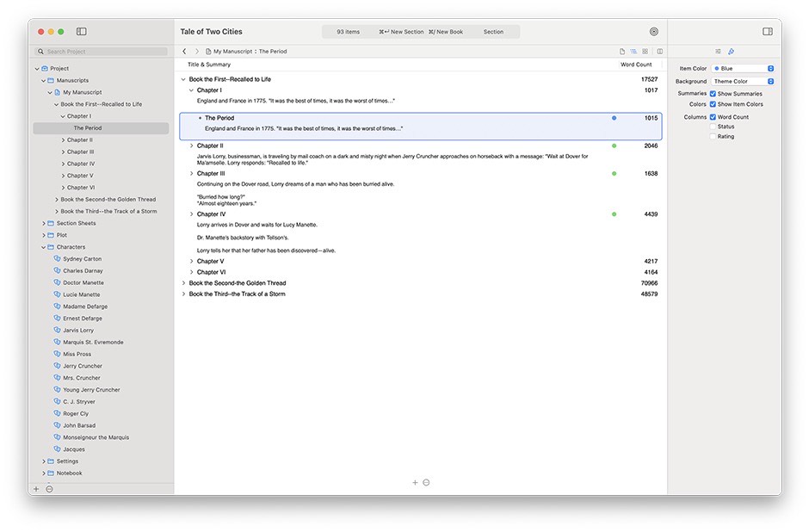Select The Period in sidebar tree

point(101,128)
